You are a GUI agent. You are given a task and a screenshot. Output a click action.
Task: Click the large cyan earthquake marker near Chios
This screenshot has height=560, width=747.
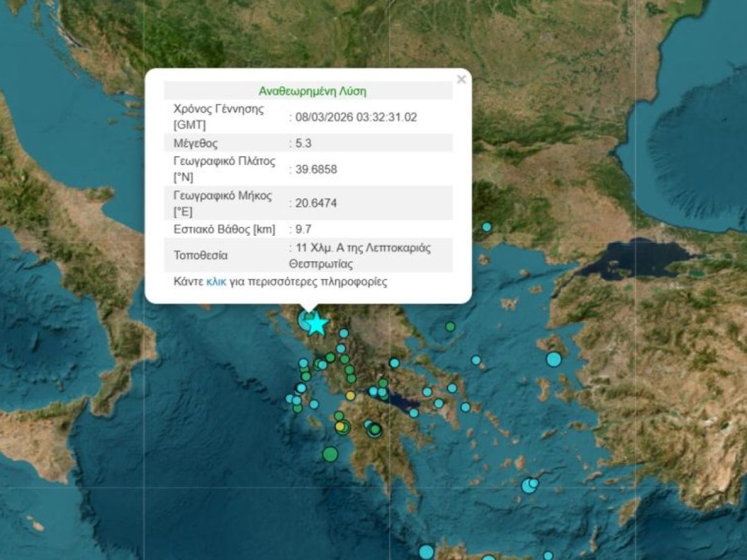[554, 360]
